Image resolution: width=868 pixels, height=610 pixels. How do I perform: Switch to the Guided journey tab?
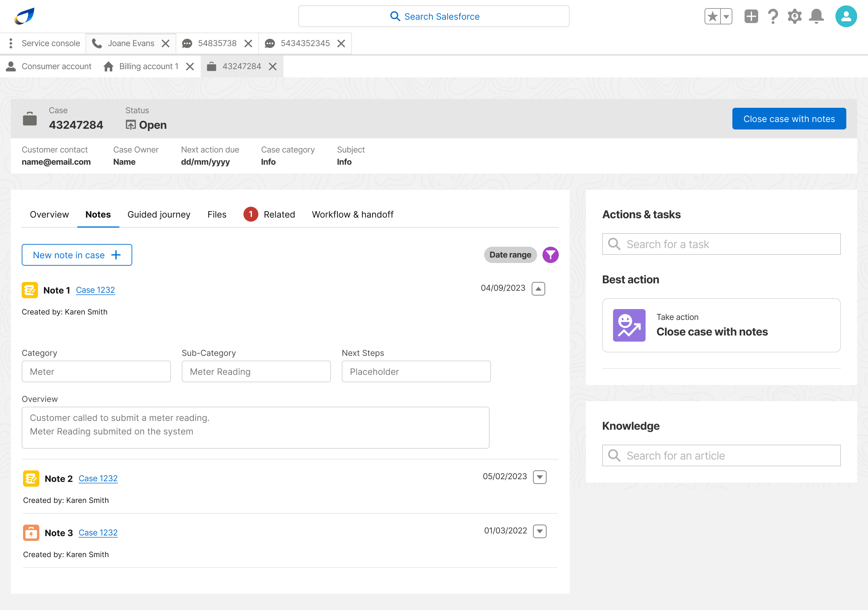tap(159, 215)
